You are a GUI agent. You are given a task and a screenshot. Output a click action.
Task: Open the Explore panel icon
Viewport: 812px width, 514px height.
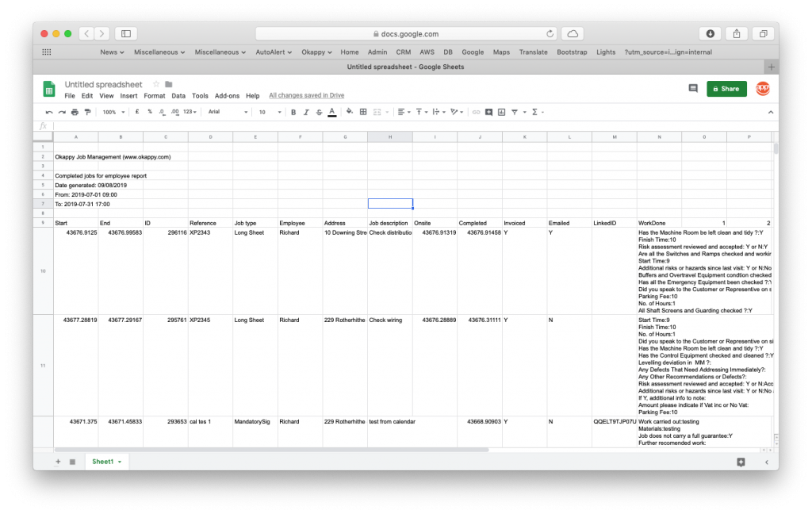click(741, 462)
